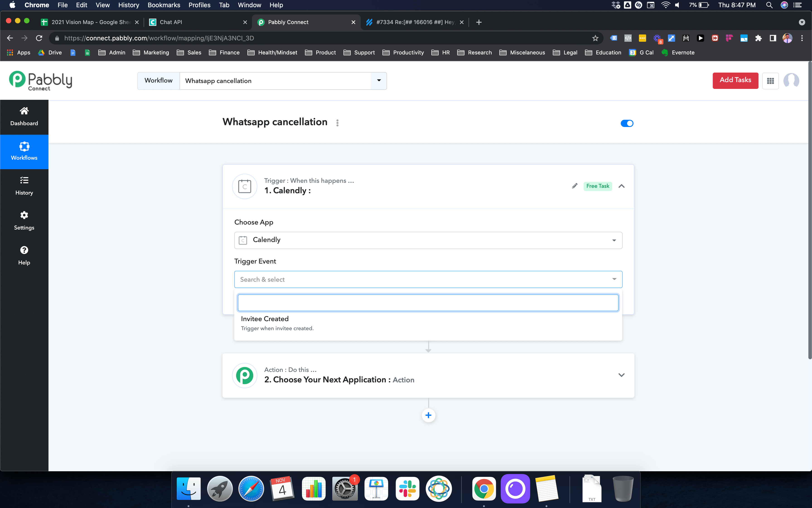This screenshot has width=812, height=508.
Task: Collapse the Calendly trigger step
Action: click(x=621, y=186)
